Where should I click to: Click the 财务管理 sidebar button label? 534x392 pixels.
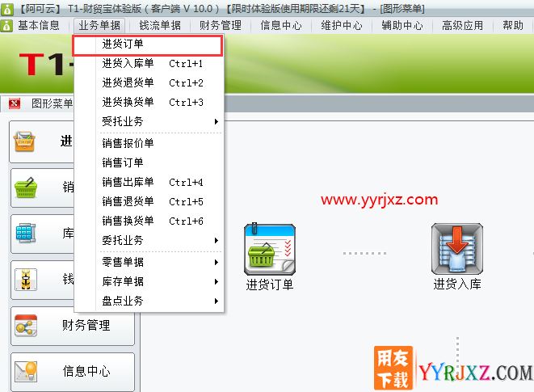86,325
